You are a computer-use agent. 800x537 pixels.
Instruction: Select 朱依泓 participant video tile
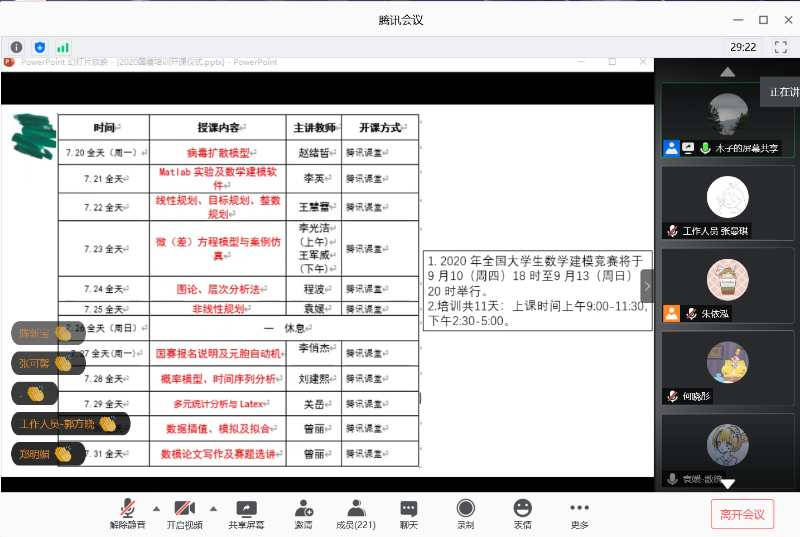pyautogui.click(x=726, y=284)
